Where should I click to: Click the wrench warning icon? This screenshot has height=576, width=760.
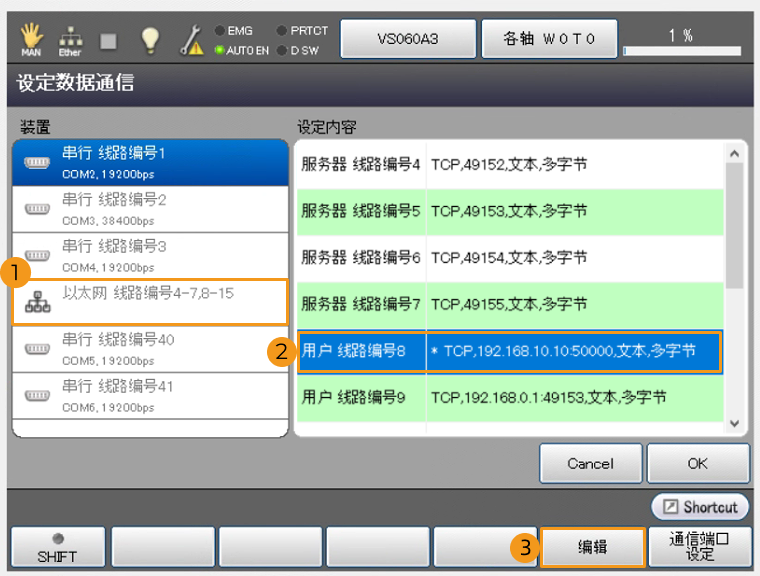191,40
